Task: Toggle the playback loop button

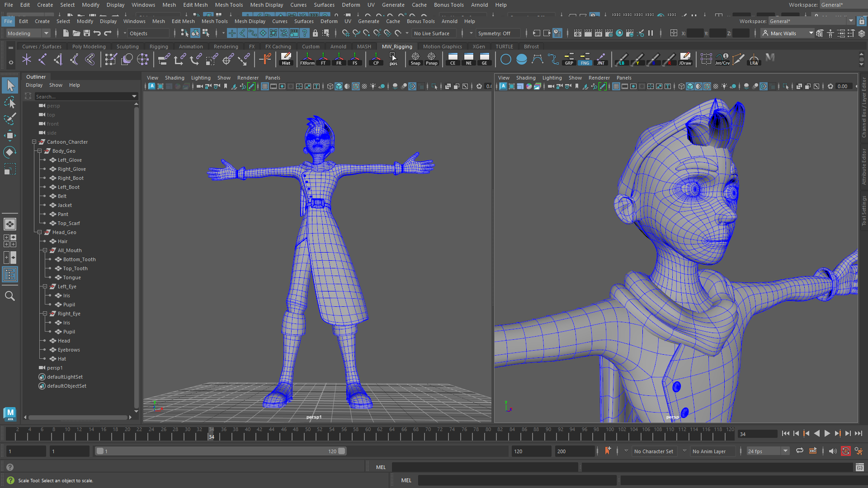Action: pos(800,451)
